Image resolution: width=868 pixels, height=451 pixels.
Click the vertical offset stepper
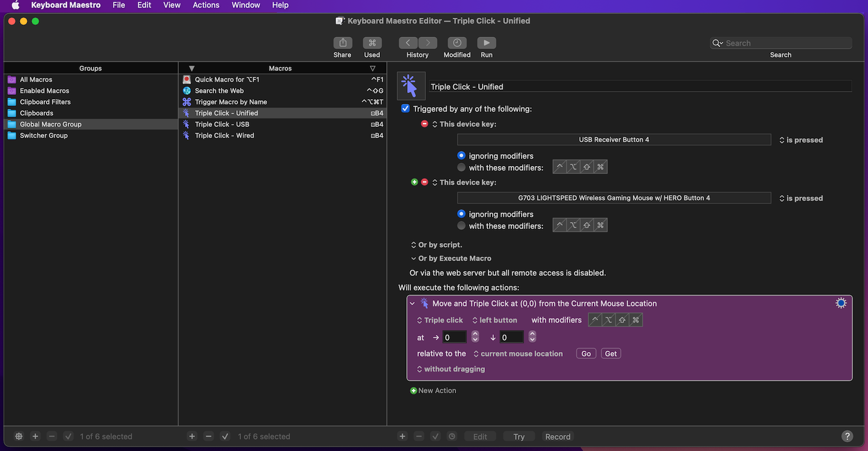tap(532, 337)
